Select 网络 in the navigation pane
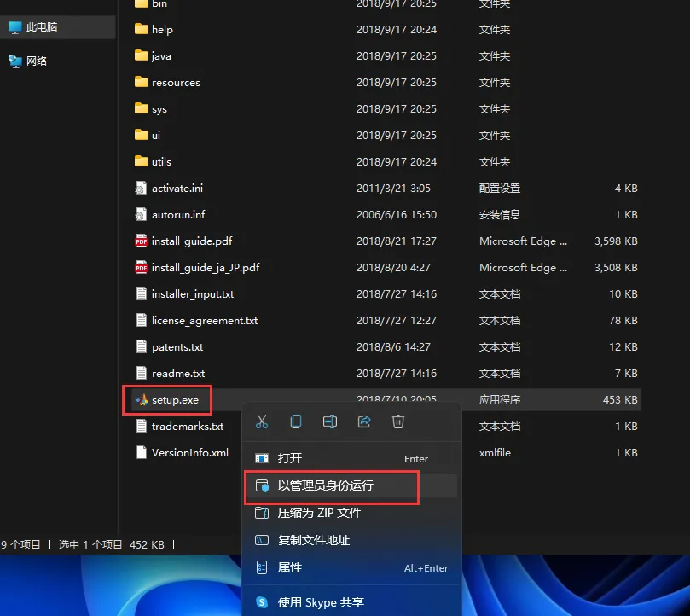 coord(58,61)
